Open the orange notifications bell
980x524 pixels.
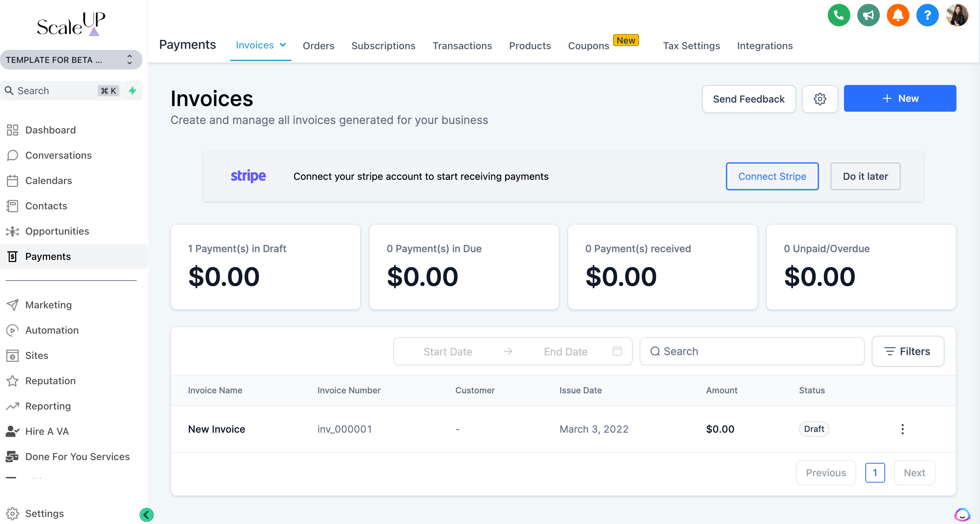(x=897, y=15)
